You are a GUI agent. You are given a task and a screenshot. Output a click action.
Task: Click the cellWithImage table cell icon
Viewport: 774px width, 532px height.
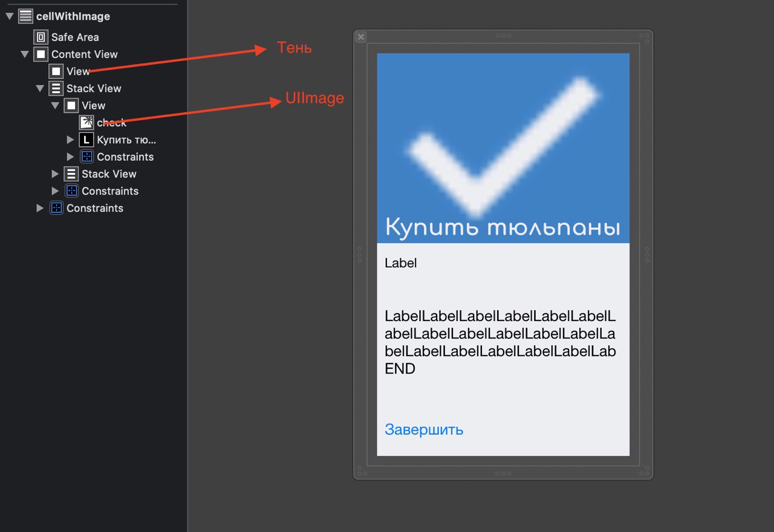[25, 16]
